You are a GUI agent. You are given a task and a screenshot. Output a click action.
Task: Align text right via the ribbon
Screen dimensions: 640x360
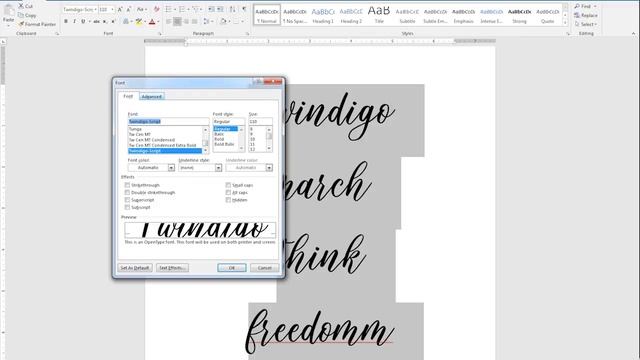[x=186, y=21]
